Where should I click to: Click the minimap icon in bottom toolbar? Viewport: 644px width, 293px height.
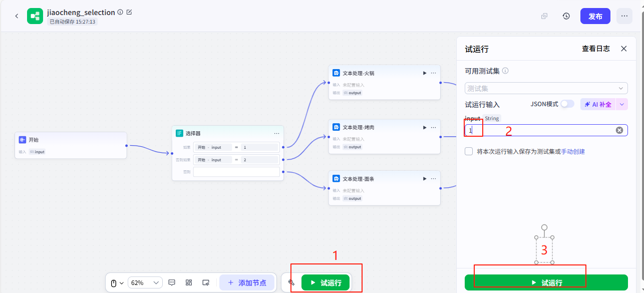tap(206, 282)
